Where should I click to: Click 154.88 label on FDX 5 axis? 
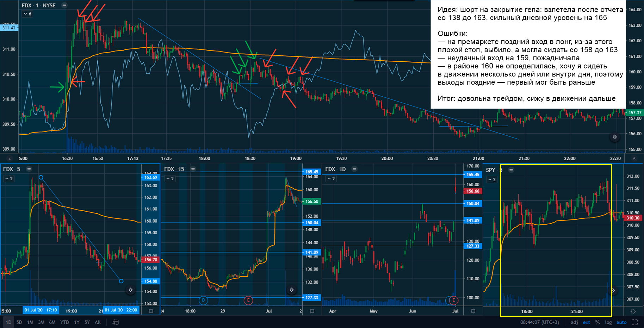click(x=151, y=281)
